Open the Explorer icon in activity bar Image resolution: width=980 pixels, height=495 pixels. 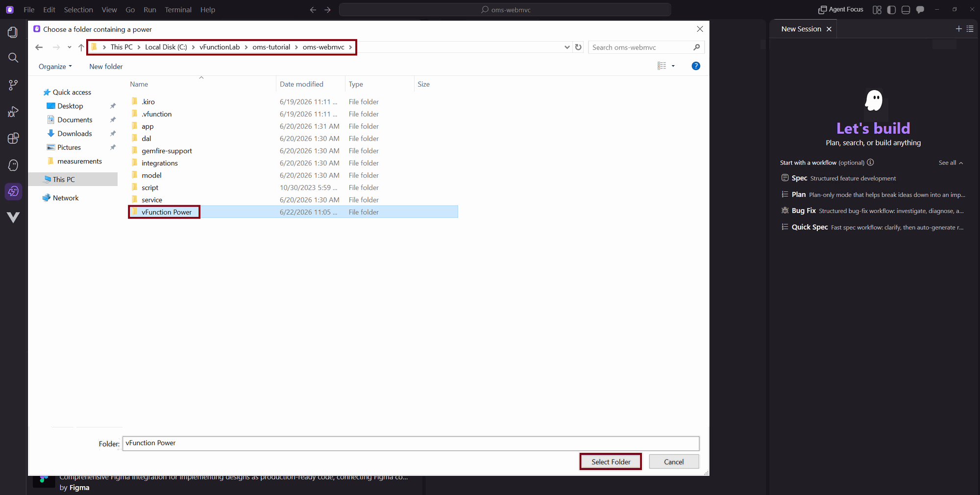13,32
